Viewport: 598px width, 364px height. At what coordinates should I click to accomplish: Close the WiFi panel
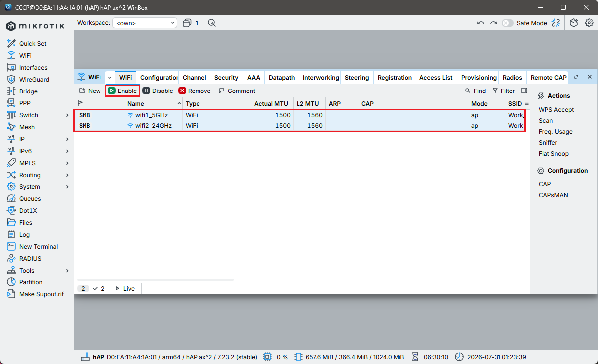coord(589,77)
